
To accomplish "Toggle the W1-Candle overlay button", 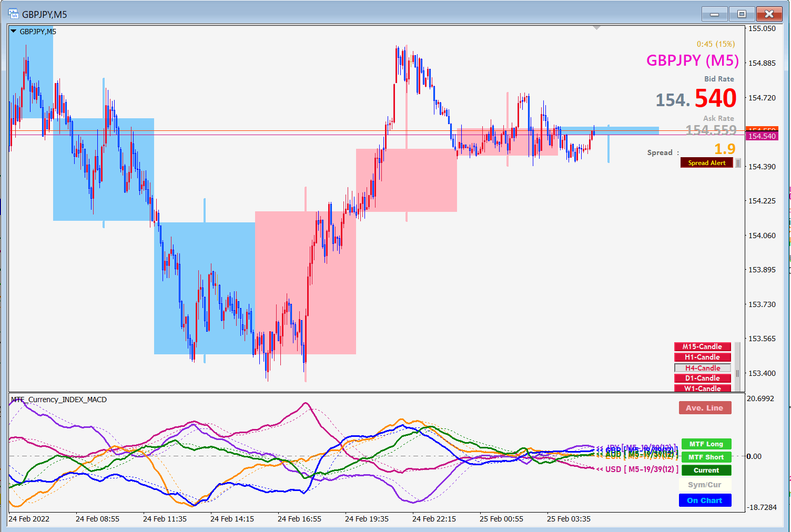I will click(702, 388).
